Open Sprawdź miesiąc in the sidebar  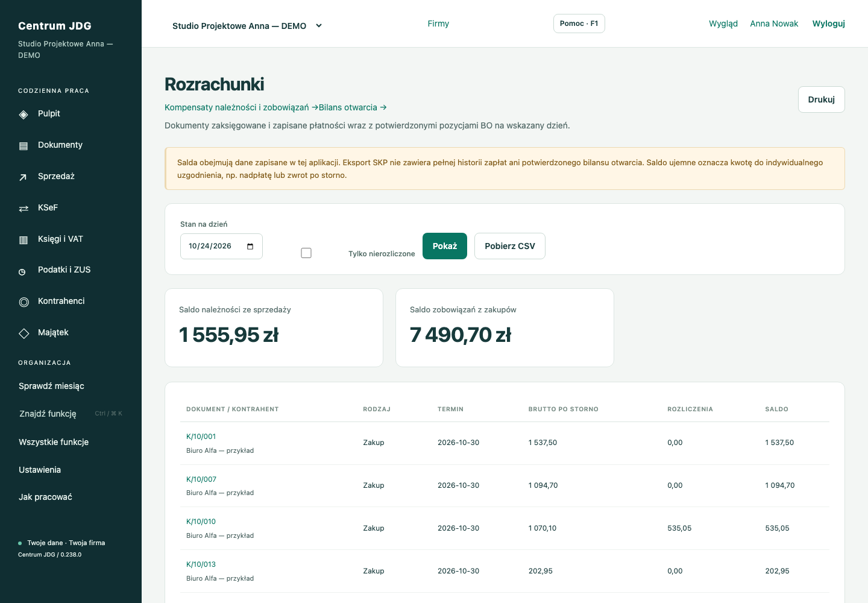(51, 386)
